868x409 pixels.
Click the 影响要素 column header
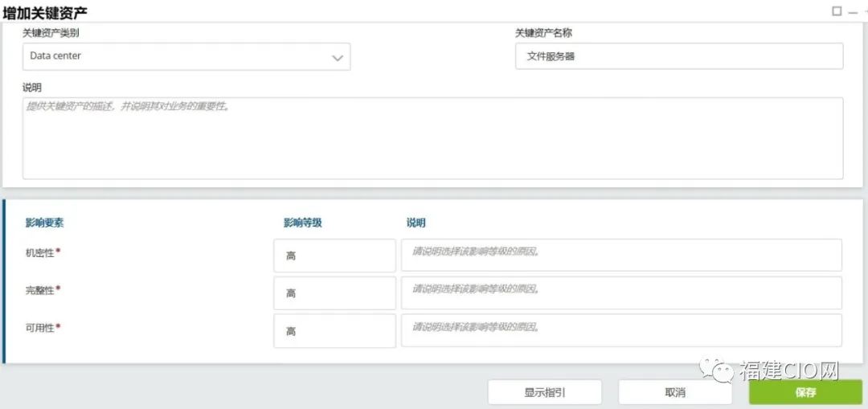click(44, 223)
